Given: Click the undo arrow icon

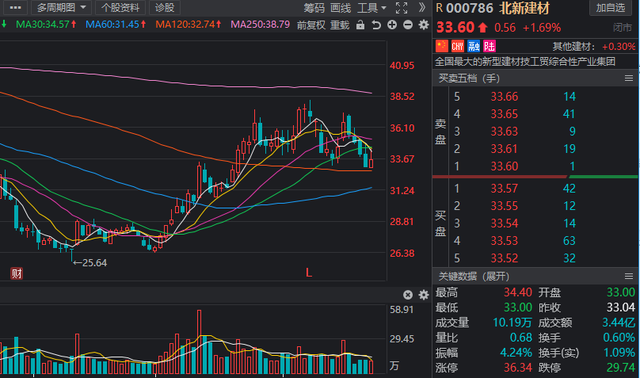Looking at the screenshot, I should point(376,25).
